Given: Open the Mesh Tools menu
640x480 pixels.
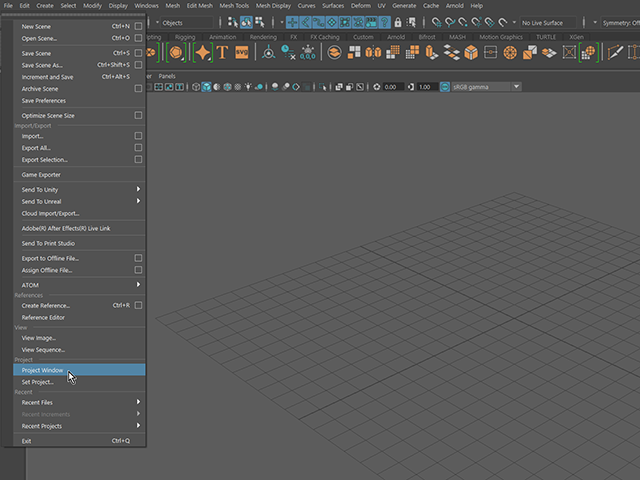Looking at the screenshot, I should click(234, 6).
